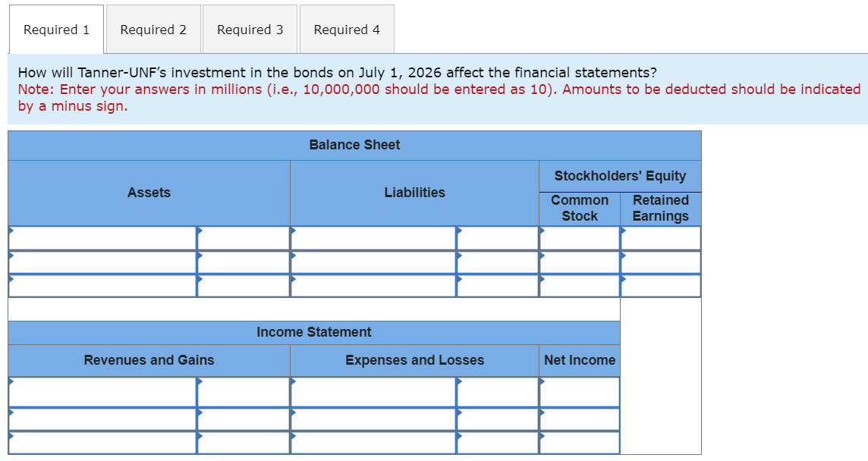
Task: Open the third Expenses and Losses dropdown
Action: click(x=372, y=440)
